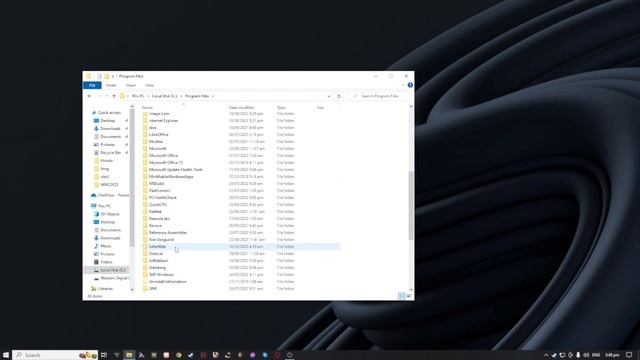The height and width of the screenshot is (360, 640).
Task: Click the File Explorer taskbar icon
Action: 129,355
